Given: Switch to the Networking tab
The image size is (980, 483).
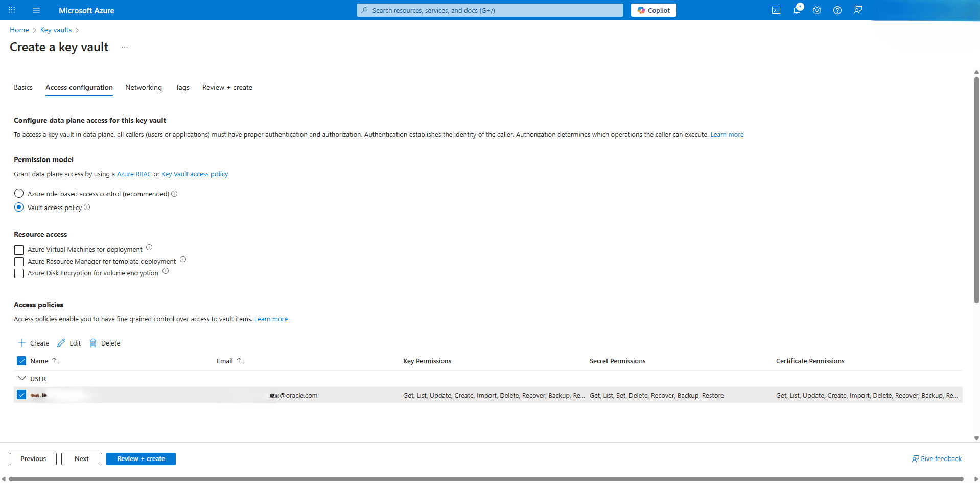Looking at the screenshot, I should 143,87.
